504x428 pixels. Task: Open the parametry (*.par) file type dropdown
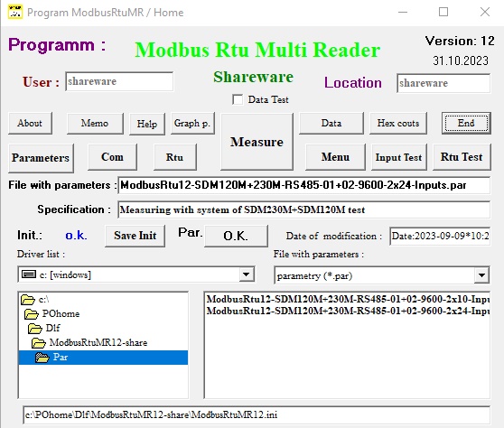tap(481, 275)
